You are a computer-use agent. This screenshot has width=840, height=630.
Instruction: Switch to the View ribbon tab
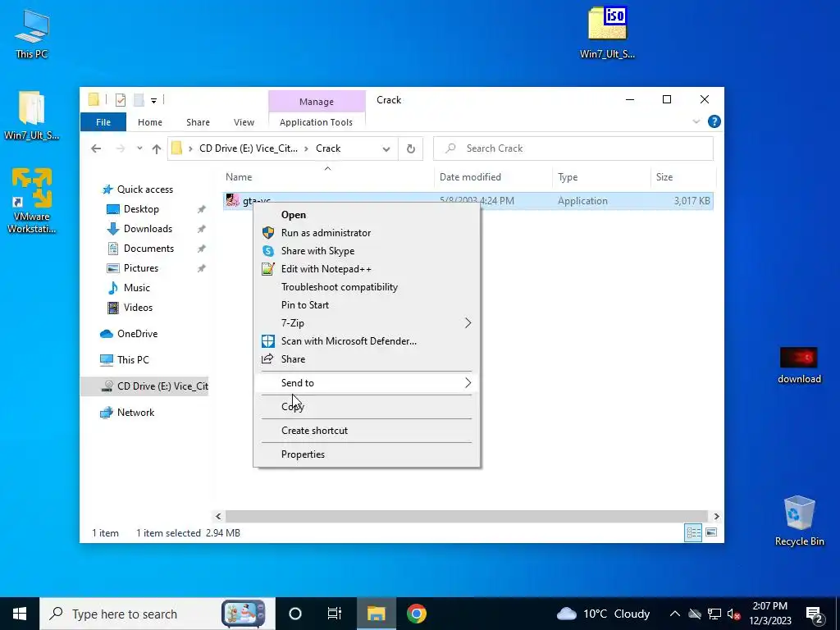click(x=244, y=122)
